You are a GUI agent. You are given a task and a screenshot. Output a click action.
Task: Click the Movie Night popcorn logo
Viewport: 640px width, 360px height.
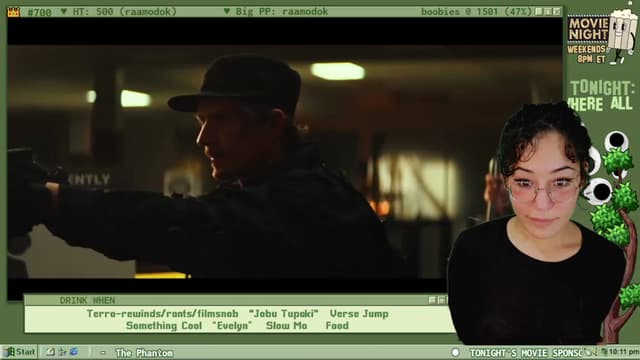coord(603,33)
